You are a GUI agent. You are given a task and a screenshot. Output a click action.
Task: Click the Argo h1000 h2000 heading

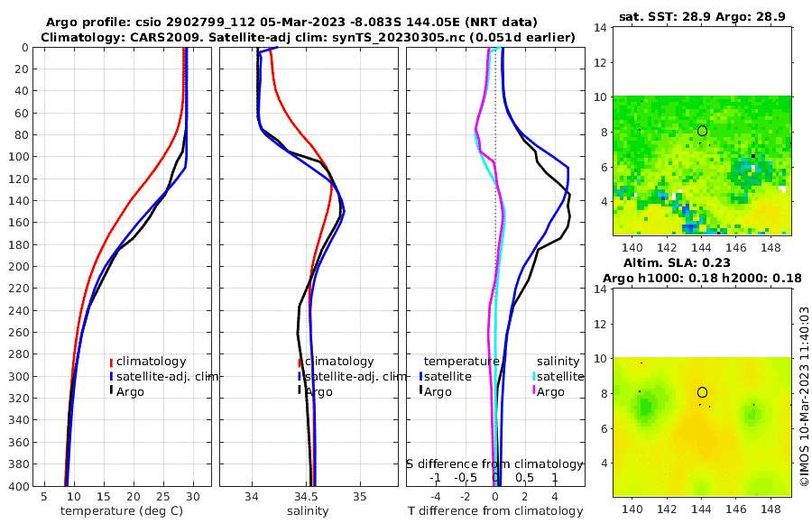pyautogui.click(x=702, y=278)
